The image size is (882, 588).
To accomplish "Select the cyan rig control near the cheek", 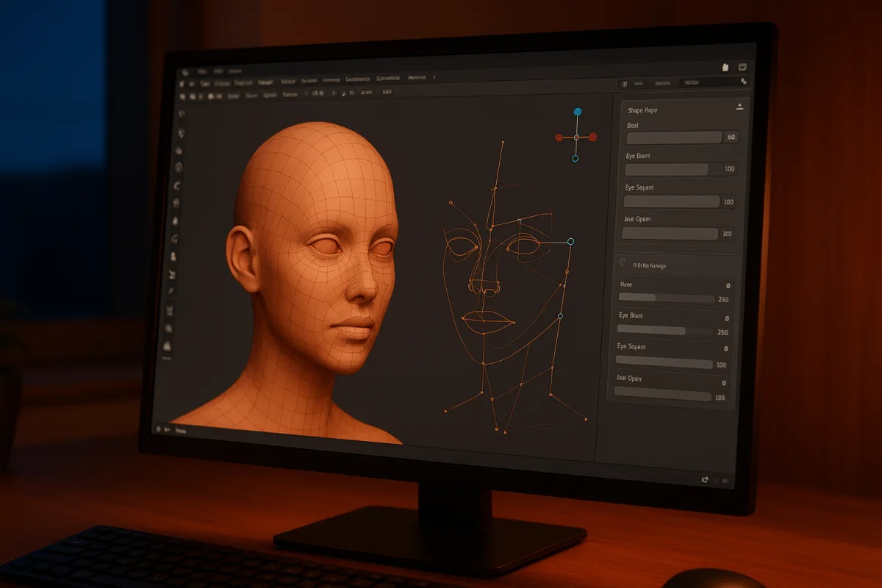I will coord(560,316).
